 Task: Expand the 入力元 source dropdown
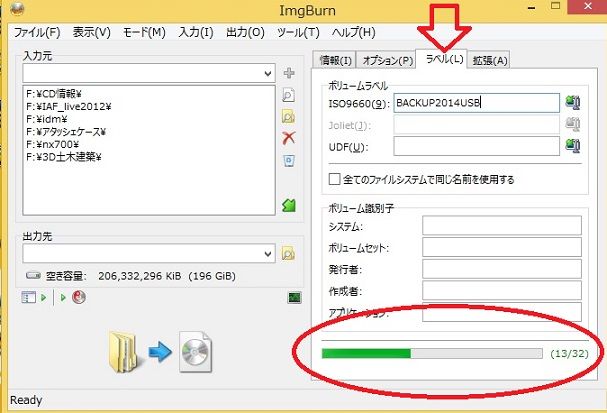point(267,73)
